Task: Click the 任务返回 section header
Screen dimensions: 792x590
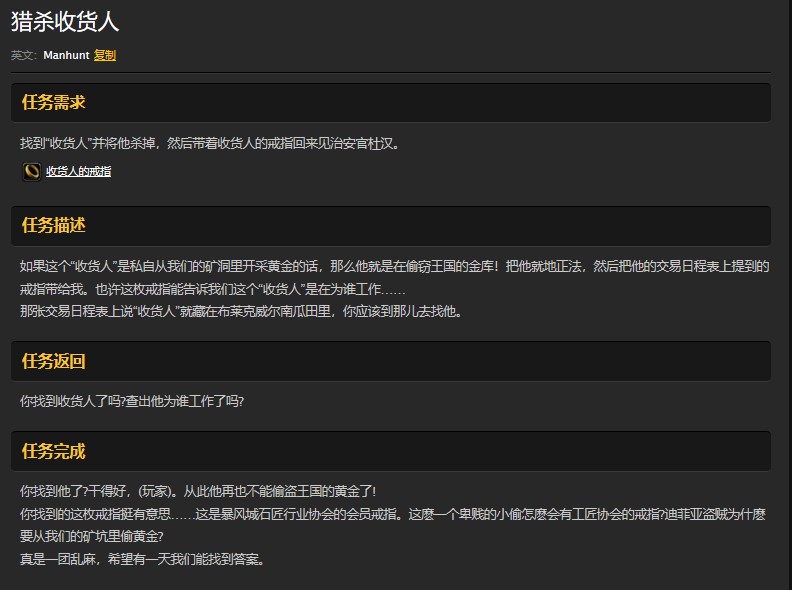Action: coord(54,361)
